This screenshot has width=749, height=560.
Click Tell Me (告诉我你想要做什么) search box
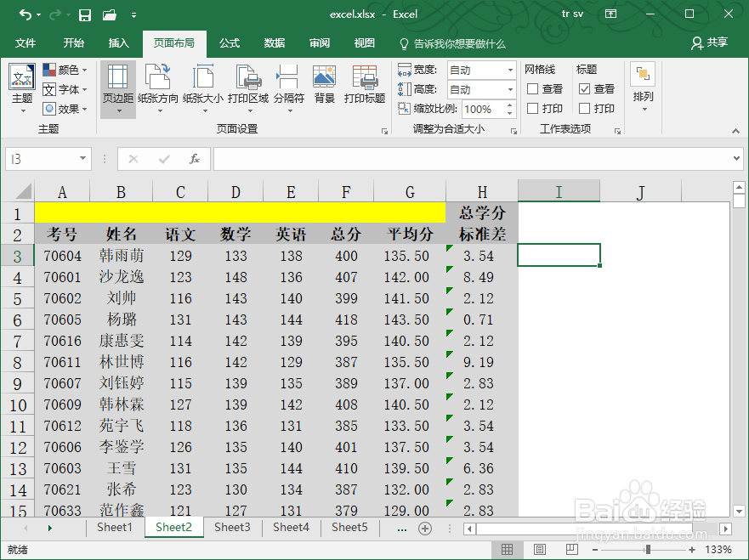[452, 44]
